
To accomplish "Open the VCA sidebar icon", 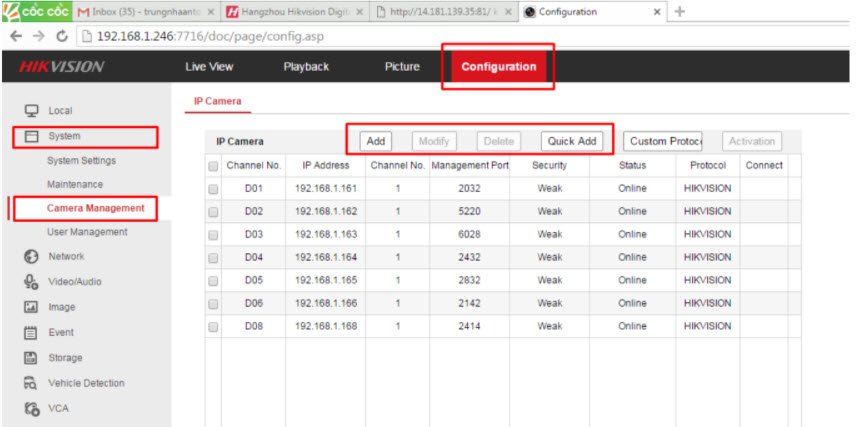I will pos(31,408).
